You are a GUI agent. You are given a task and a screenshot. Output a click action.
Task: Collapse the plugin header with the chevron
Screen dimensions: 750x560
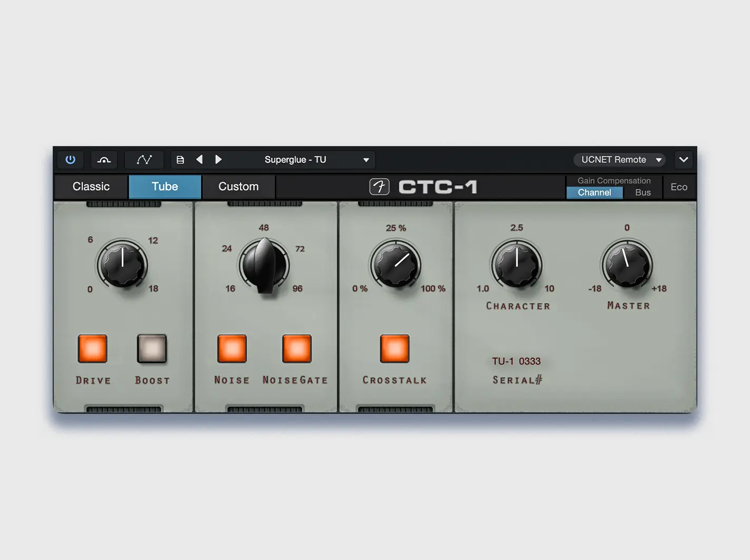684,160
